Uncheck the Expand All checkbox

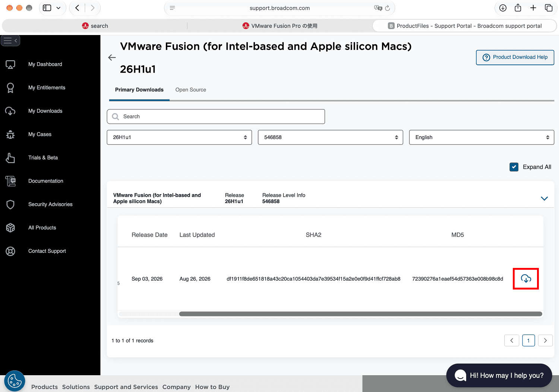point(514,167)
